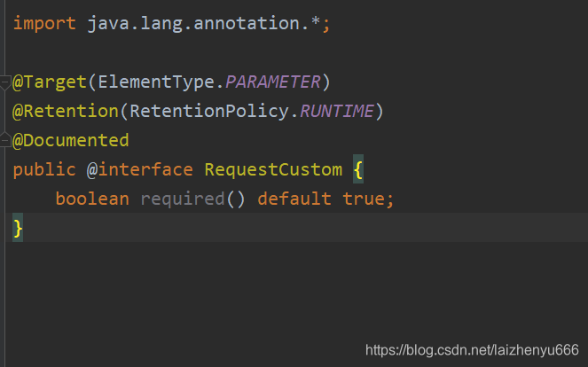Image resolution: width=588 pixels, height=367 pixels.
Task: Click the ElementType class reference
Action: click(156, 82)
